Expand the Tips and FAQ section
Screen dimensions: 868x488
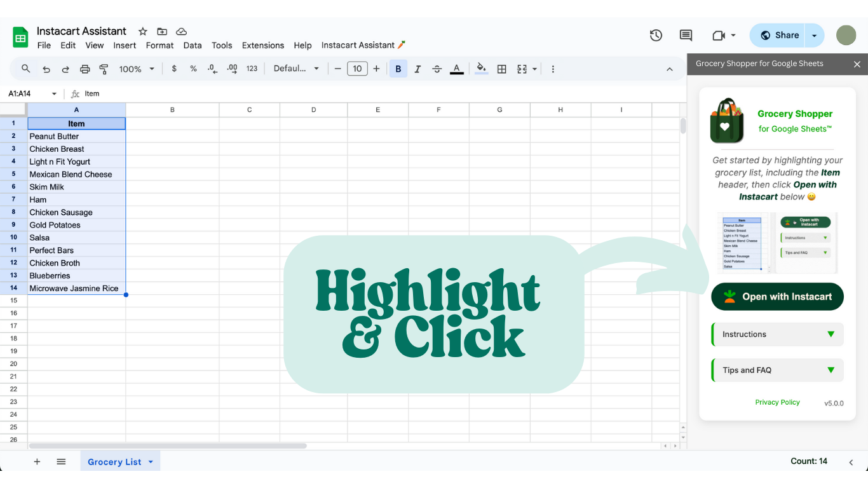[x=776, y=370]
